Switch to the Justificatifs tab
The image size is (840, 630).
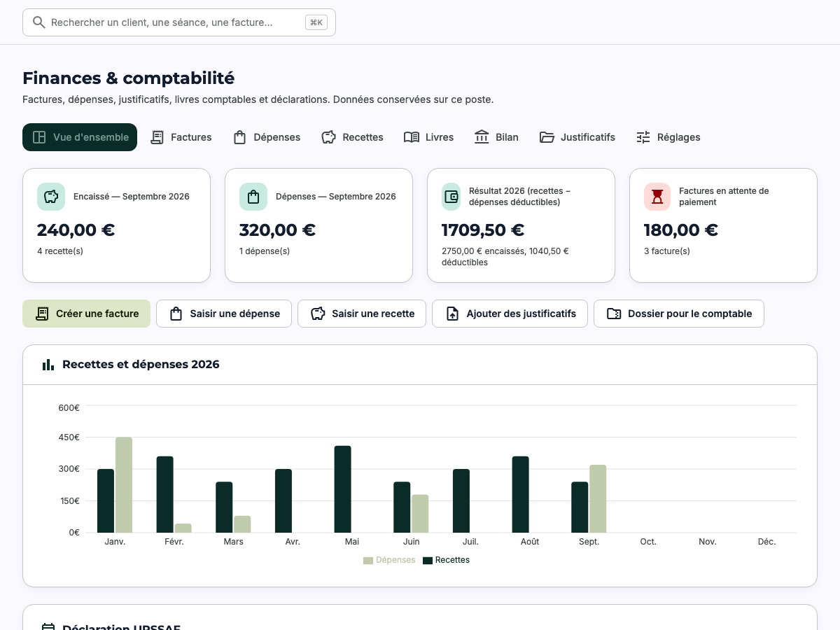pyautogui.click(x=577, y=137)
